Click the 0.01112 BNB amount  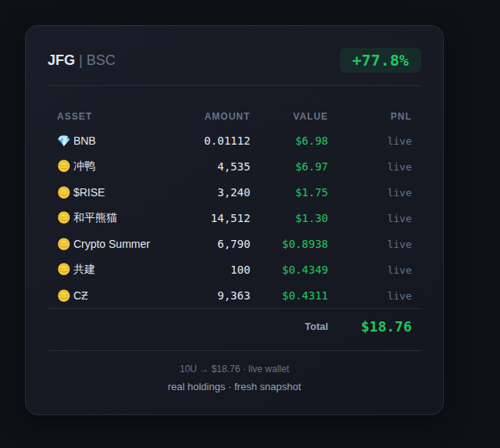tap(227, 141)
